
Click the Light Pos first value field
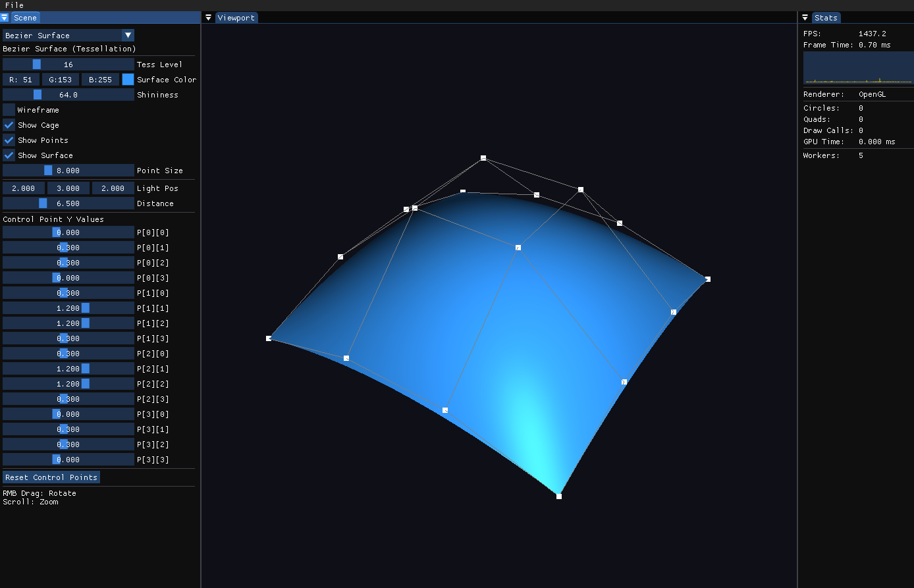point(24,188)
